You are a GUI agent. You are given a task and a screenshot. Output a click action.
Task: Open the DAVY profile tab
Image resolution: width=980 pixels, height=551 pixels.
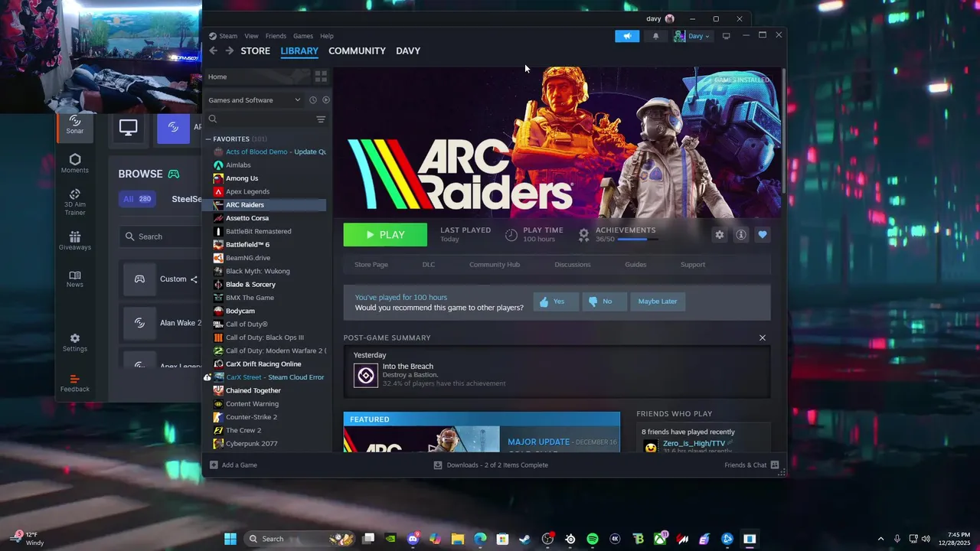click(408, 51)
